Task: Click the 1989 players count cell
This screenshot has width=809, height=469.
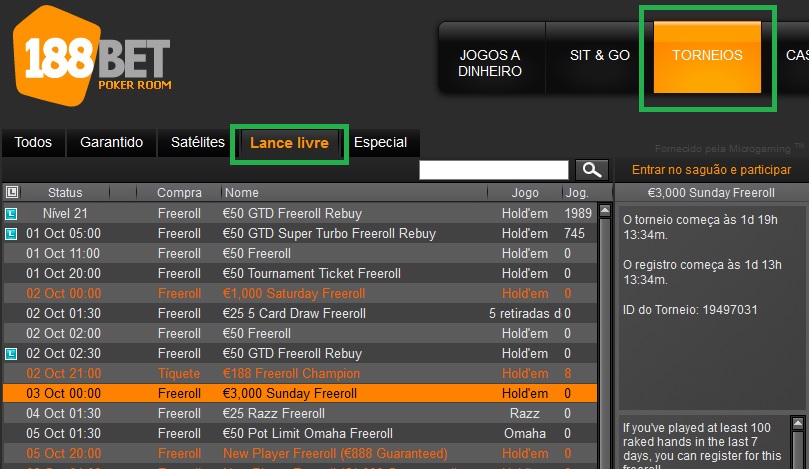Action: click(x=578, y=214)
